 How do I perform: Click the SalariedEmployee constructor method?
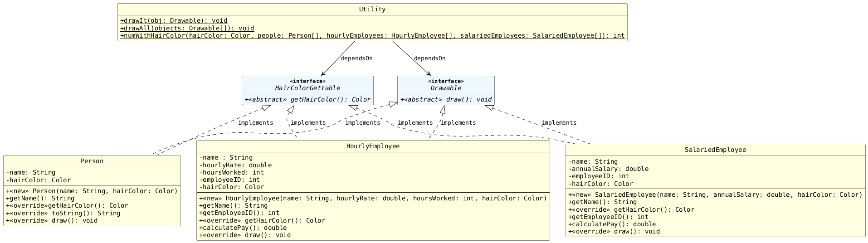coord(715,194)
